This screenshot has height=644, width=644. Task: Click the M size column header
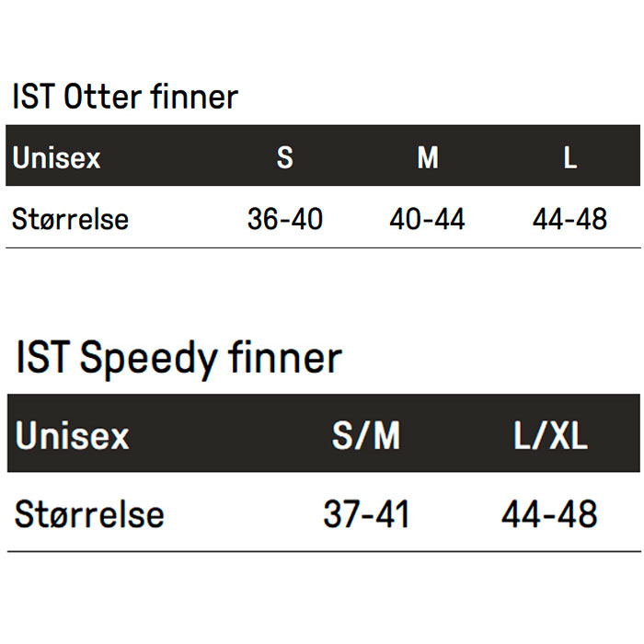point(428,157)
